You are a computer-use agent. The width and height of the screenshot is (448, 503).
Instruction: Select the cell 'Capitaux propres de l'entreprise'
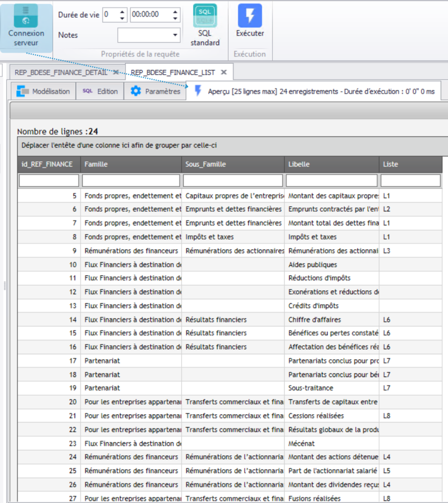tap(233, 196)
